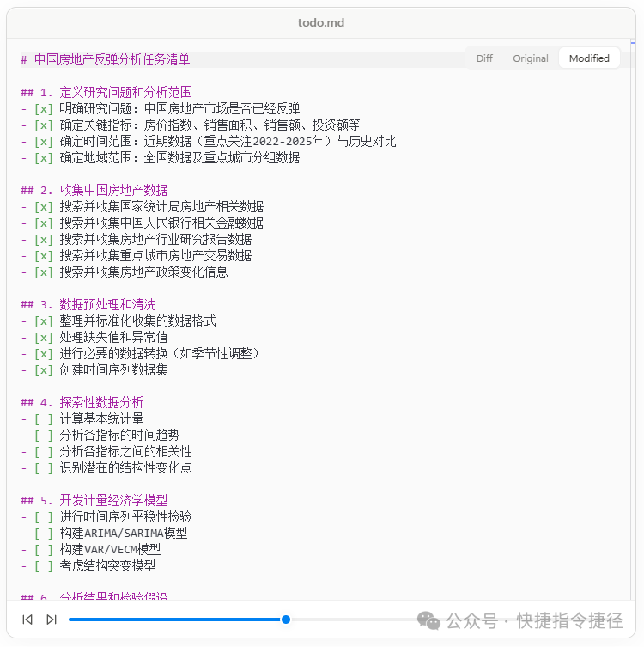
Task: Click the blue playback slider handle
Action: click(286, 620)
